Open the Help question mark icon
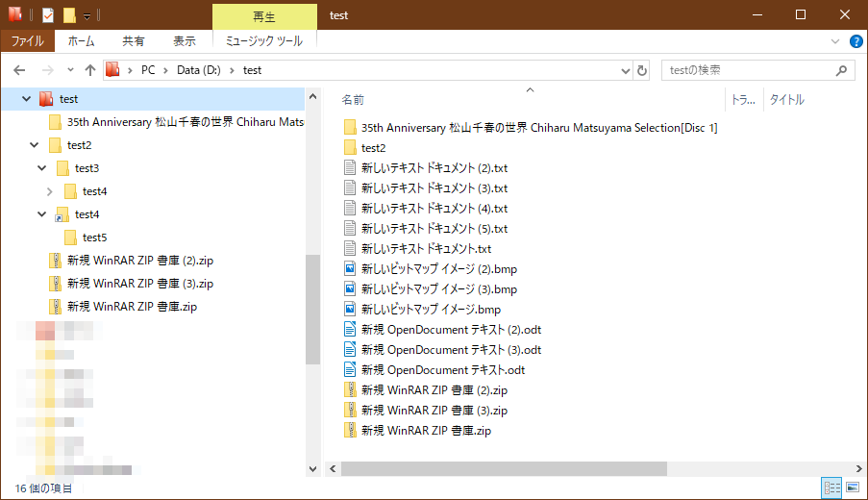This screenshot has height=500, width=868. click(856, 41)
